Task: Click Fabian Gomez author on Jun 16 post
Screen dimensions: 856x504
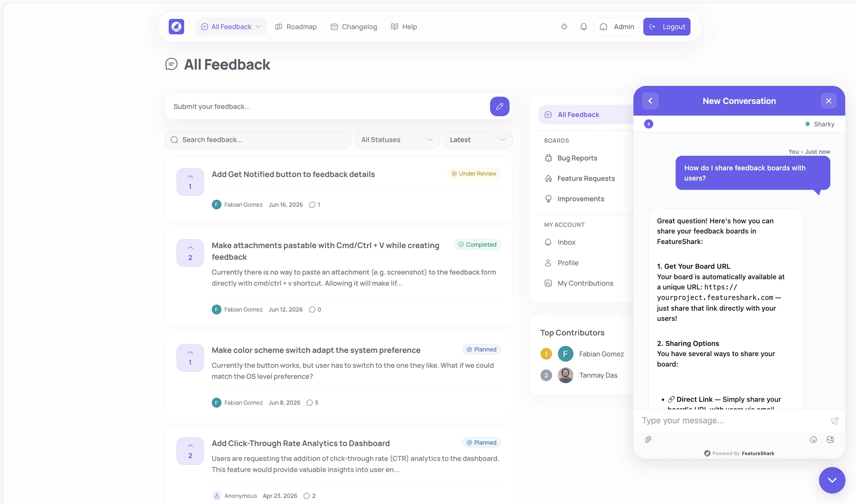Action: (243, 204)
